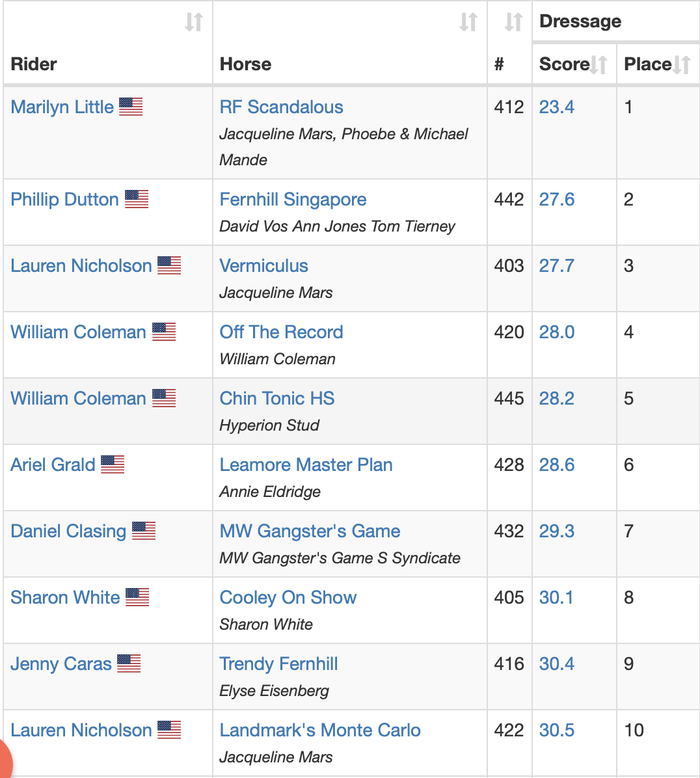Click the orange circle widget at bottom corner

click(x=4, y=760)
